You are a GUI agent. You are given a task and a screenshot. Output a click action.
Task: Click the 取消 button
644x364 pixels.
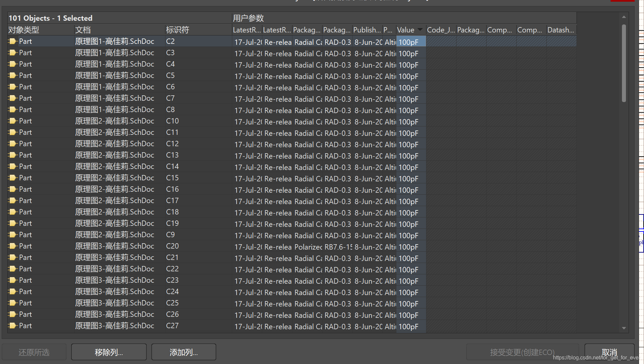[609, 352]
